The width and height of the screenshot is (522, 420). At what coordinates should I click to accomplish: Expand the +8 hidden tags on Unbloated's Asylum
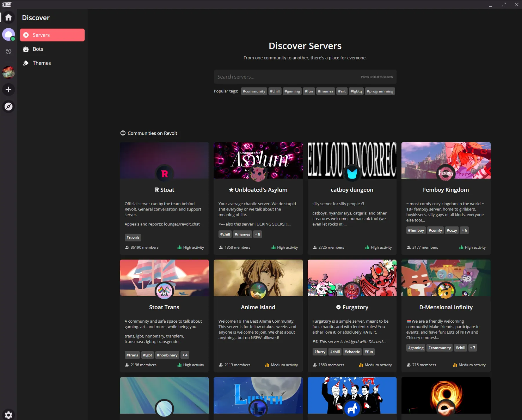258,234
